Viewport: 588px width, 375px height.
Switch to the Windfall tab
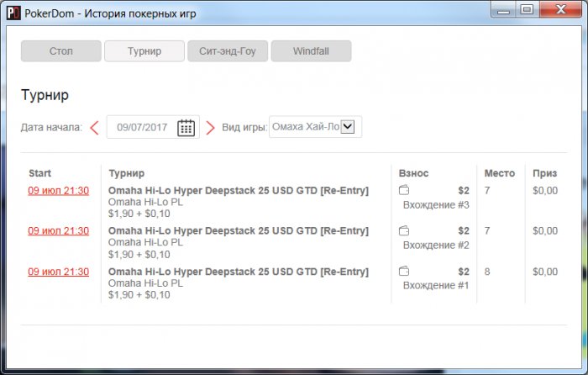pyautogui.click(x=312, y=51)
